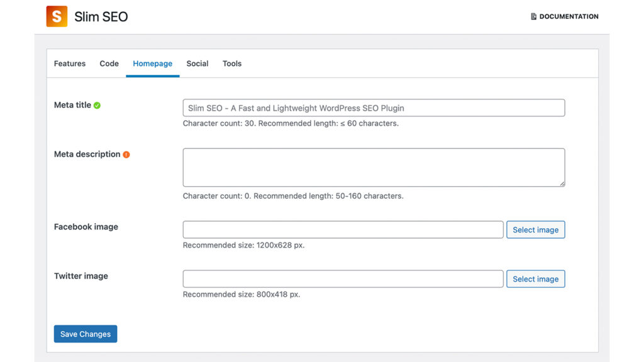Viewport: 644px width, 362px height.
Task: Open the Social tab
Action: pyautogui.click(x=197, y=63)
